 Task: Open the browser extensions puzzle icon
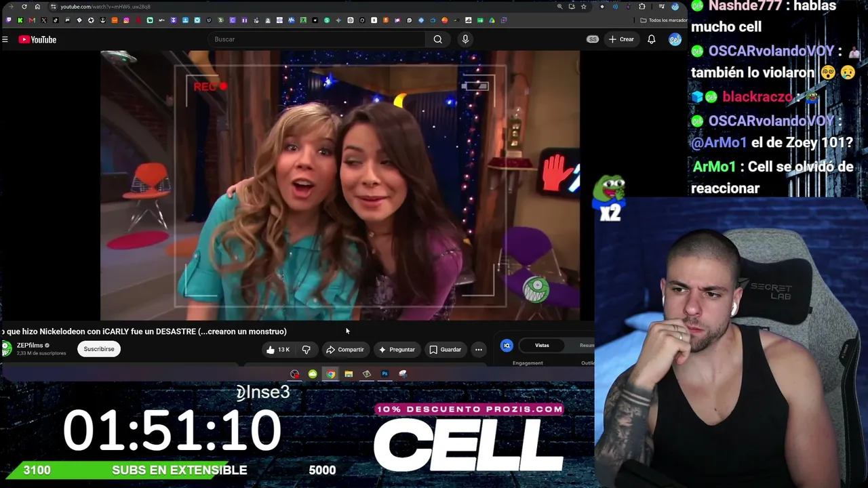[x=642, y=7]
